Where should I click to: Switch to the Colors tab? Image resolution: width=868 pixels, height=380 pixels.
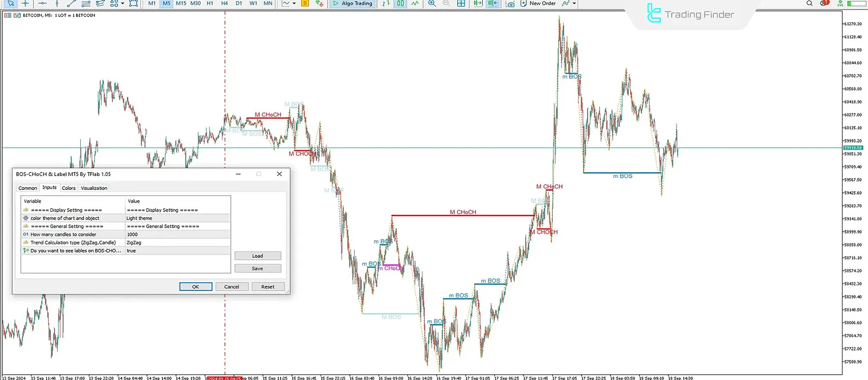[x=69, y=188]
